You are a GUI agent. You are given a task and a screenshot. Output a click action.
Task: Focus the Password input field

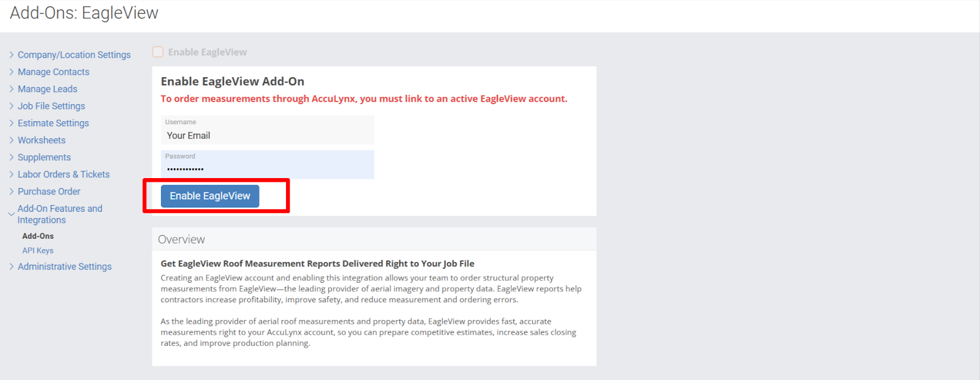[268, 165]
